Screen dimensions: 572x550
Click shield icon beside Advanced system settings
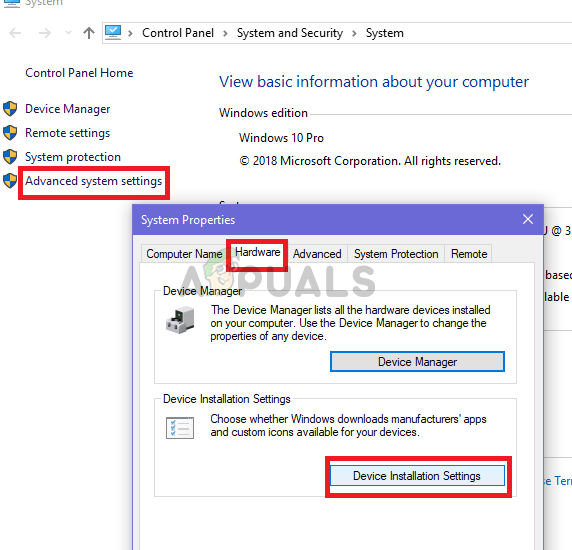10,181
